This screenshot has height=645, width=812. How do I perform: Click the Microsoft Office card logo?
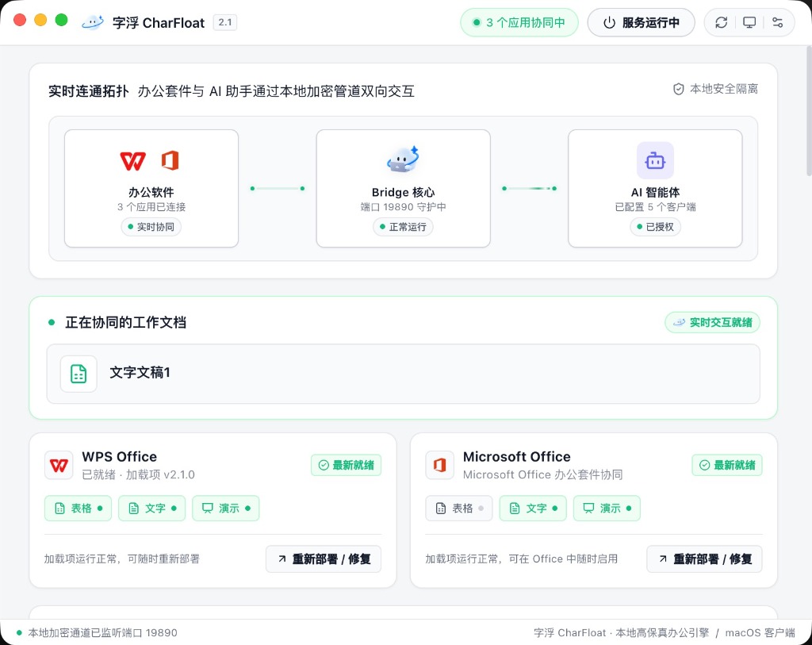439,465
